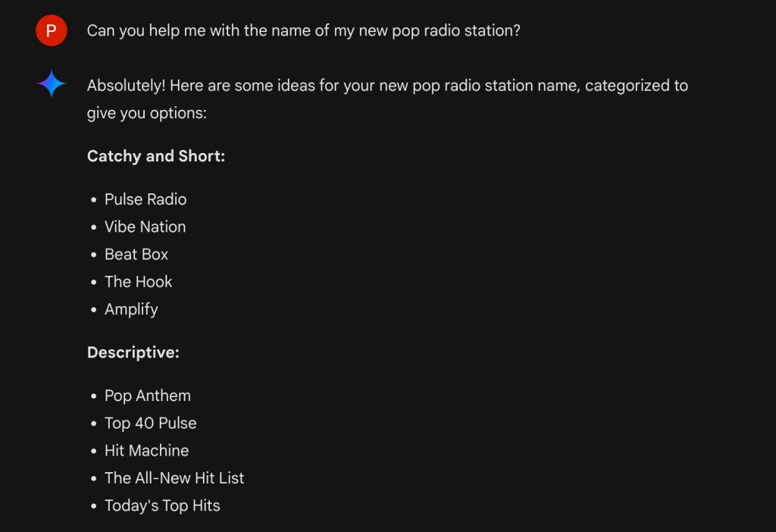Image resolution: width=776 pixels, height=532 pixels.
Task: Click the response line starting with "Absolutely!"
Action: click(387, 86)
